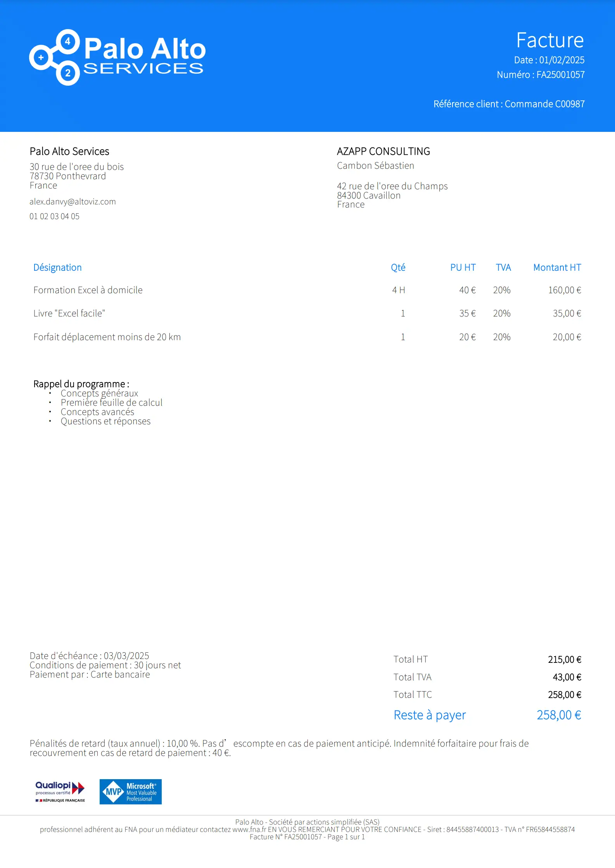Click Facture N° FA25001057 - Page 1 sur 1
Viewport: 615px width, 868px height.
(x=307, y=837)
